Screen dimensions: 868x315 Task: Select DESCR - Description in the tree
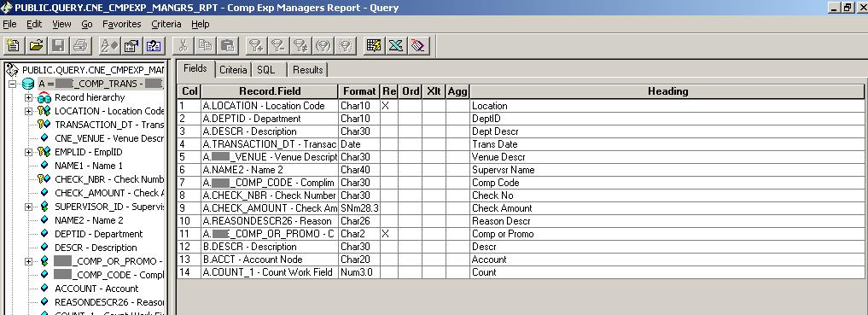[96, 248]
